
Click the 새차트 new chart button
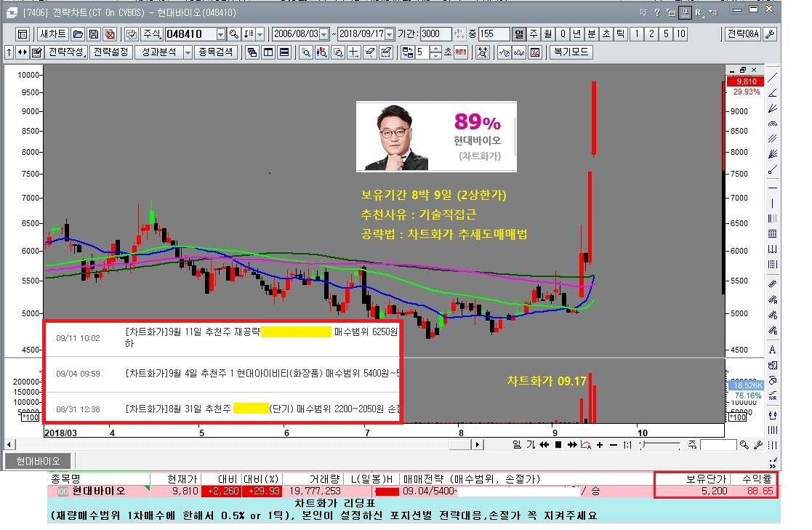point(53,34)
